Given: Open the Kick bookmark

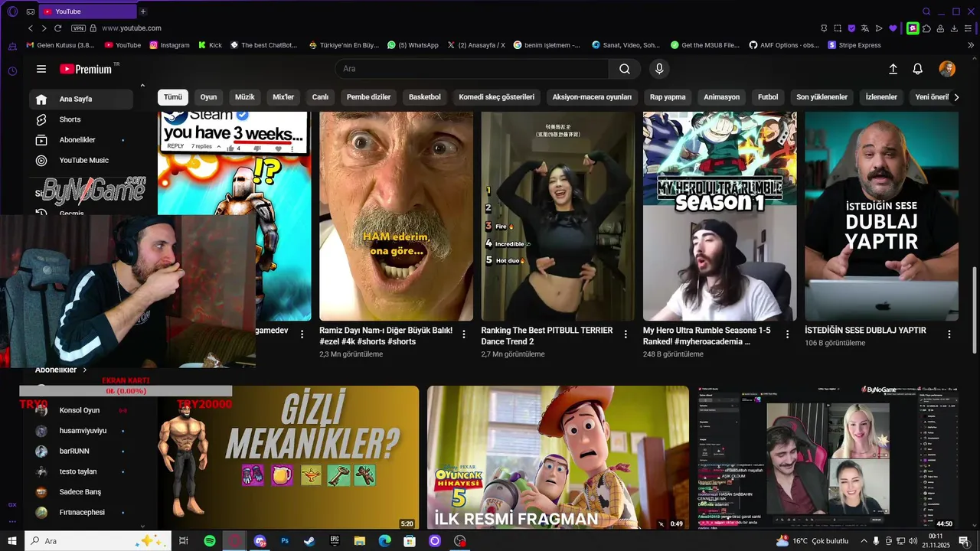Looking at the screenshot, I should pos(210,45).
